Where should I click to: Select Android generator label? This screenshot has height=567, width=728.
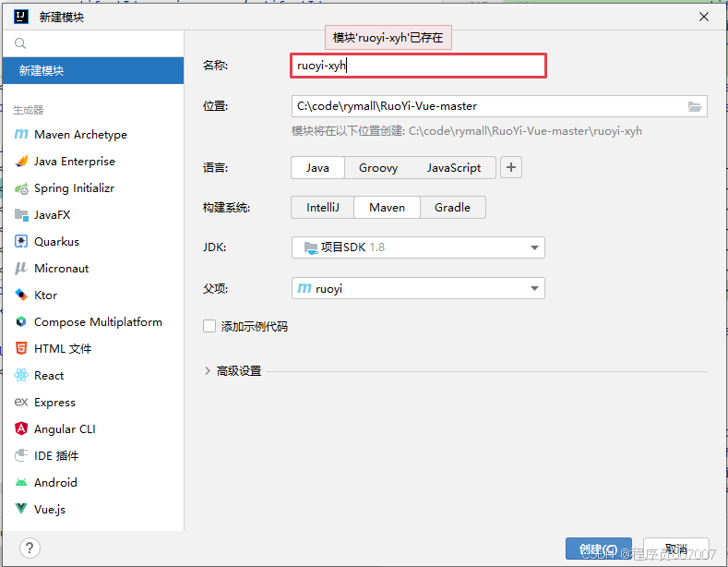55,482
